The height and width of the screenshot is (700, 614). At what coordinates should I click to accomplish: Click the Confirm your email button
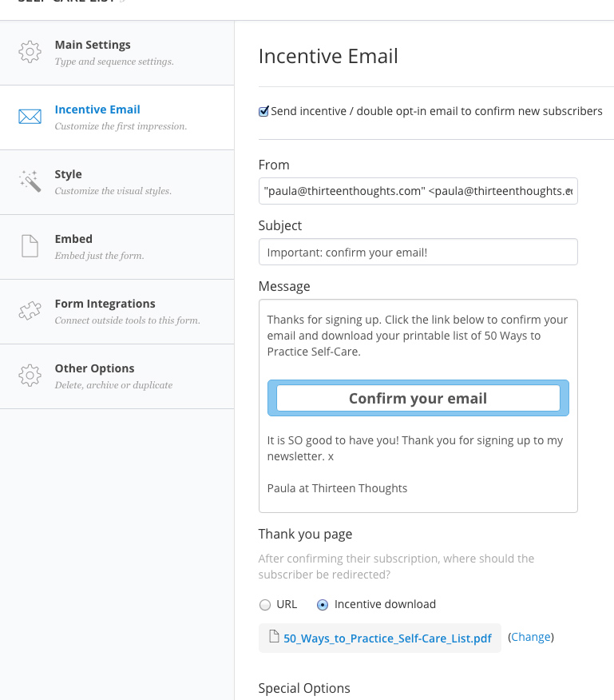pyautogui.click(x=418, y=398)
